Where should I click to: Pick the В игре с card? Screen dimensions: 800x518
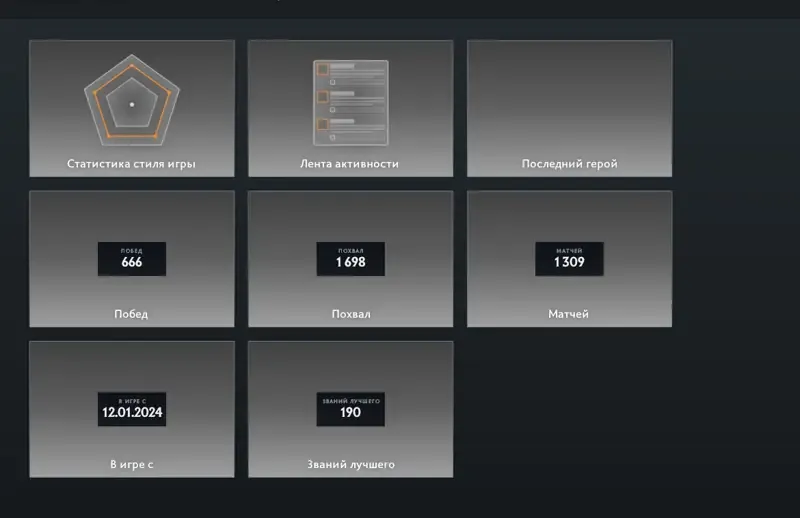(132, 409)
